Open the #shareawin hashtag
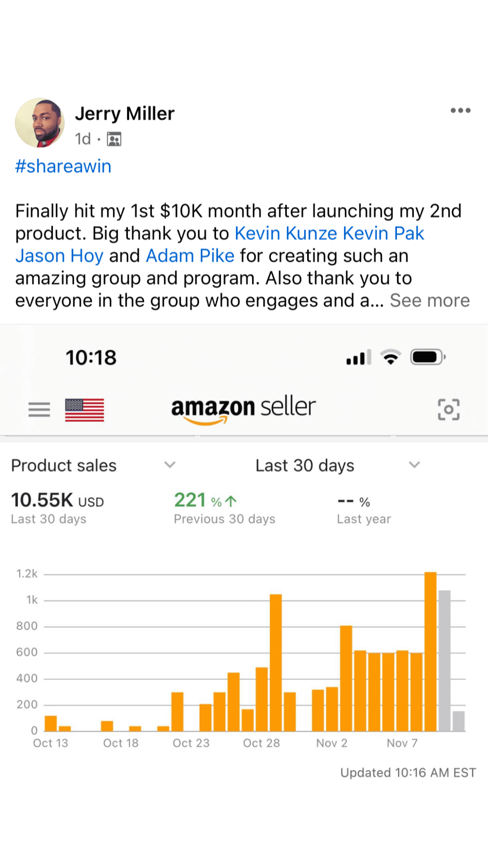 click(x=63, y=166)
